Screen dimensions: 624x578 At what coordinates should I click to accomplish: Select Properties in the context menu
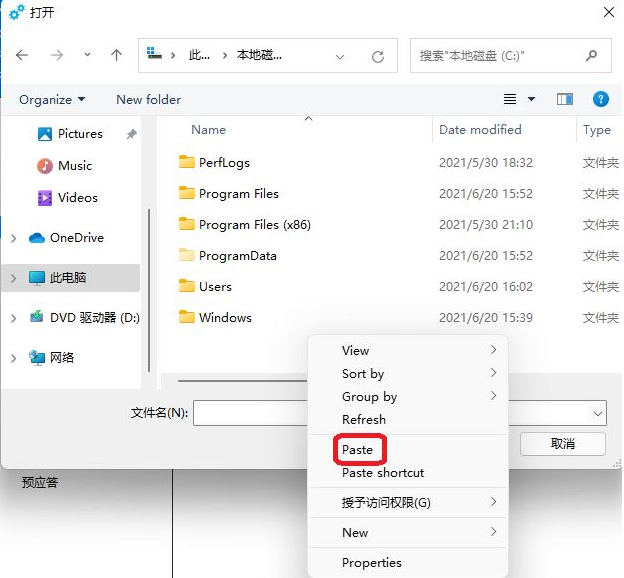pyautogui.click(x=371, y=563)
